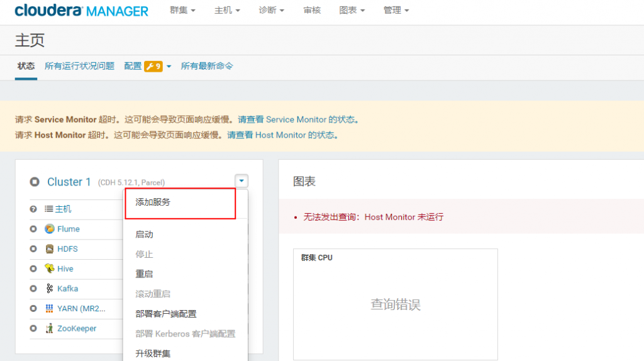
Task: Open the 主机 top menu
Action: click(226, 10)
